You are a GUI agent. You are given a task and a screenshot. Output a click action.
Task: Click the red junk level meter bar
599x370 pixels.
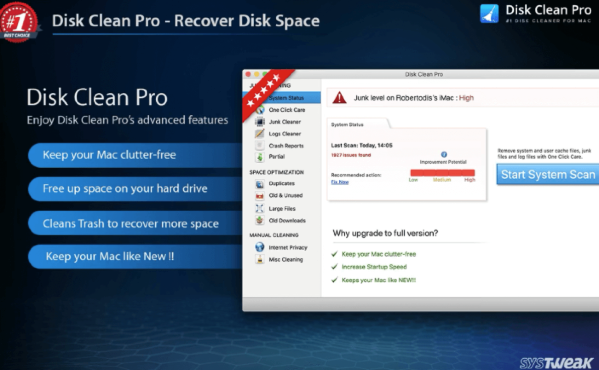[x=442, y=173]
